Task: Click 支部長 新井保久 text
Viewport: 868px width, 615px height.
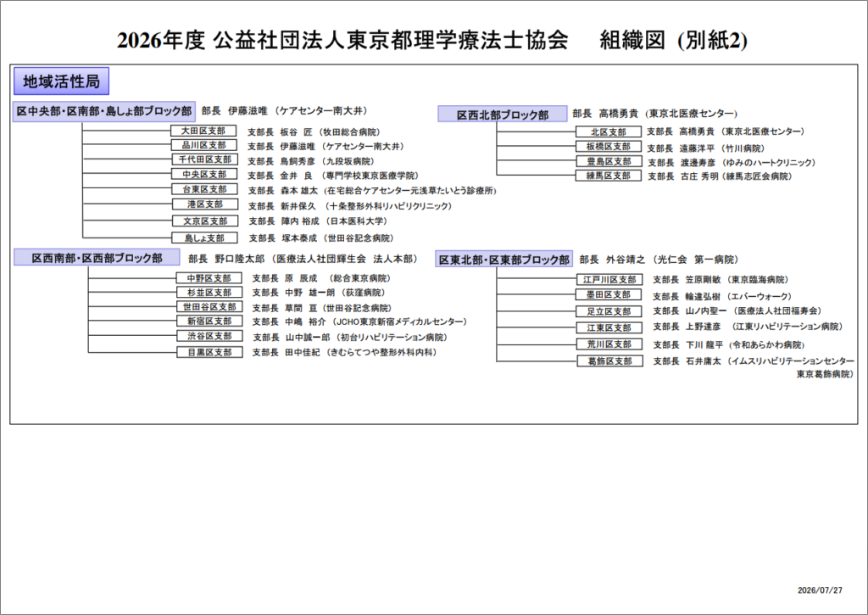Action: click(350, 206)
